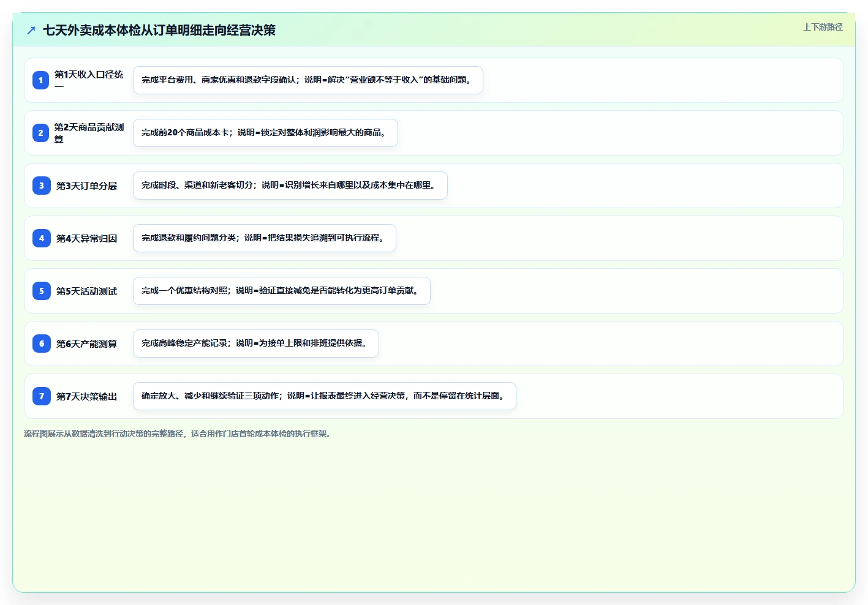Select step number badge 3
Screen dimensions: 868x605
tap(41, 186)
